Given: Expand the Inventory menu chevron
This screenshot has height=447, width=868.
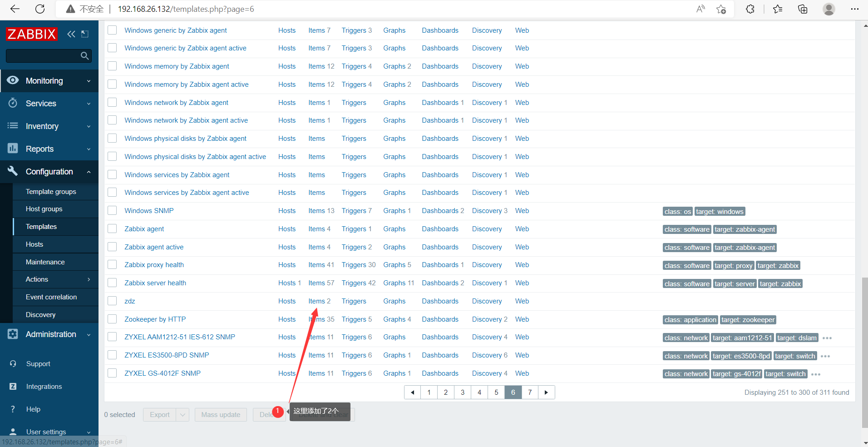Looking at the screenshot, I should click(89, 126).
